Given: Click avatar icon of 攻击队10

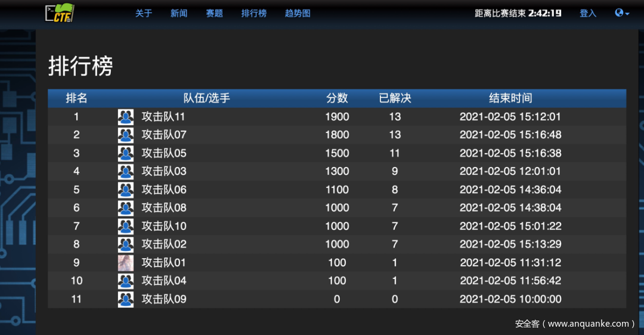Looking at the screenshot, I should tap(126, 227).
